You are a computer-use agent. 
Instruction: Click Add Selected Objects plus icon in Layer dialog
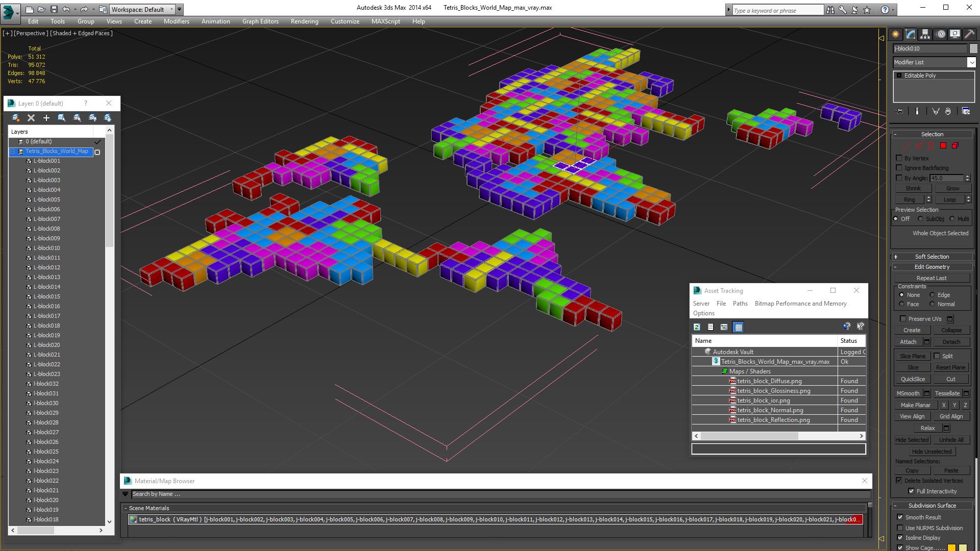(x=46, y=118)
